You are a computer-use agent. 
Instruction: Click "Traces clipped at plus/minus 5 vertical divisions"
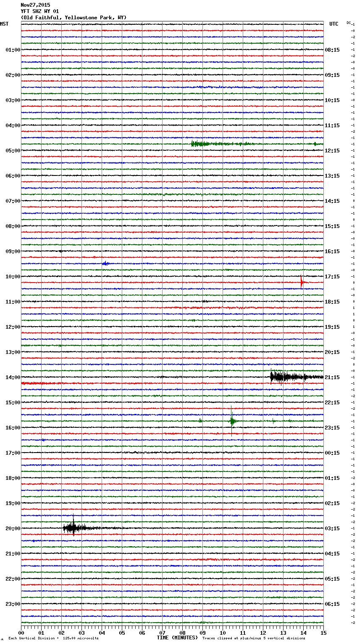(254, 638)
